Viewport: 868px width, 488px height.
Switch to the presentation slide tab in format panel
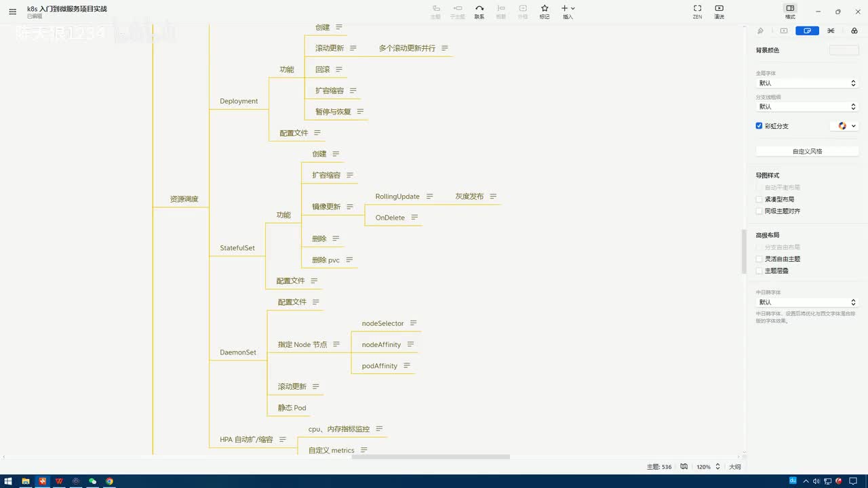784,30
